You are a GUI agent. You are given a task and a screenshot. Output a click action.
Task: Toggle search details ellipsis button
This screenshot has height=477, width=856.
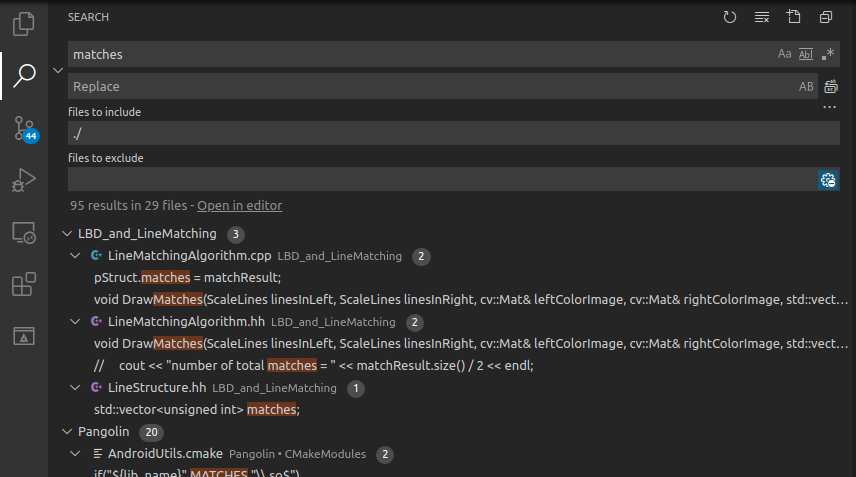pyautogui.click(x=829, y=107)
